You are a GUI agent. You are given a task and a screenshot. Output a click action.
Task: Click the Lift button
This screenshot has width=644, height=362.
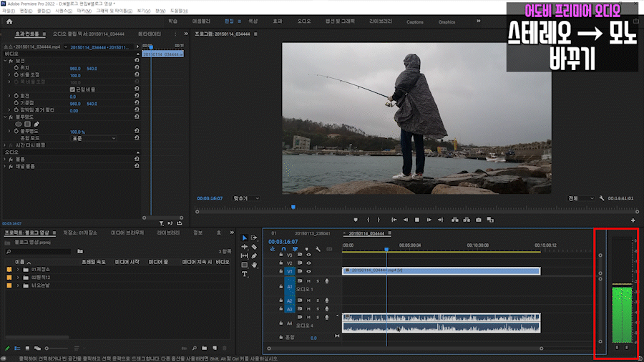(x=455, y=220)
